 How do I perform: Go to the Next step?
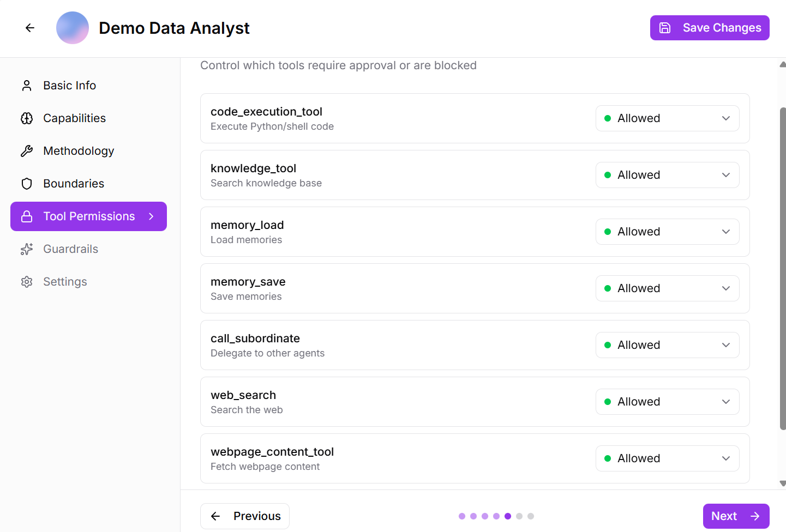tap(736, 516)
